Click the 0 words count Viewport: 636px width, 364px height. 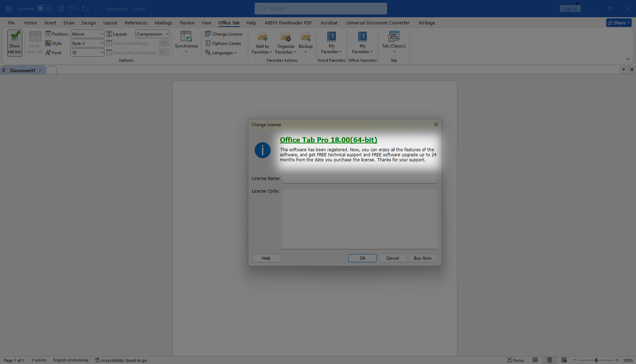pos(39,360)
